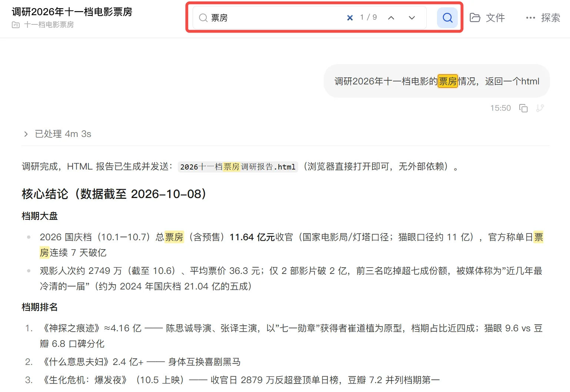Click the folder icon beside 十一档电影票房
570x392 pixels.
coord(16,25)
